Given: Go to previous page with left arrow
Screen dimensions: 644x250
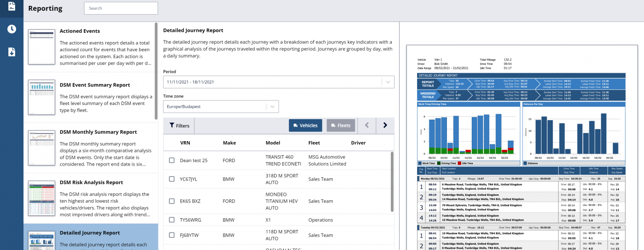Looking at the screenshot, I should 367,125.
